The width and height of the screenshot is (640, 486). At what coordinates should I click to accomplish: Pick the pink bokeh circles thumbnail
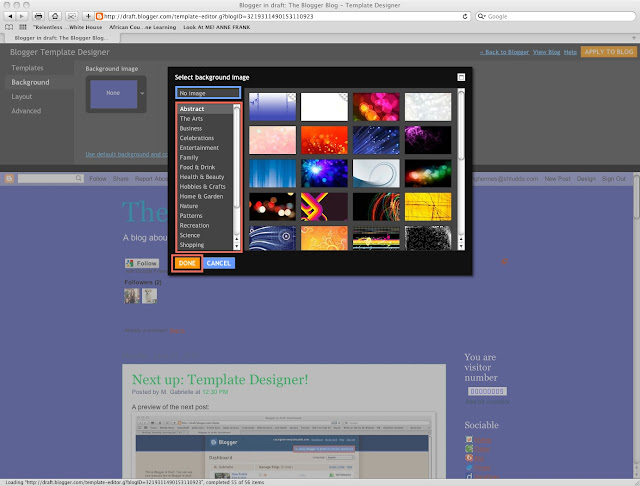[376, 107]
